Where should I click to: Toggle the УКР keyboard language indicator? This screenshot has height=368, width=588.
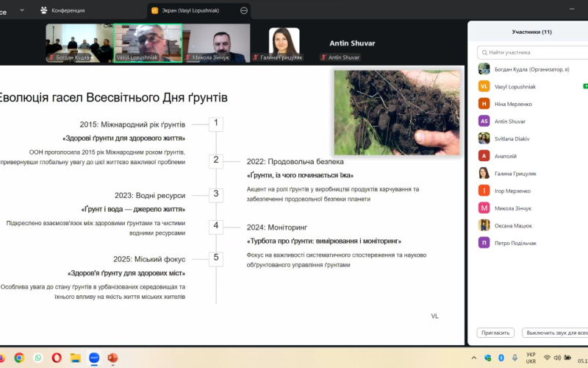[x=531, y=358]
